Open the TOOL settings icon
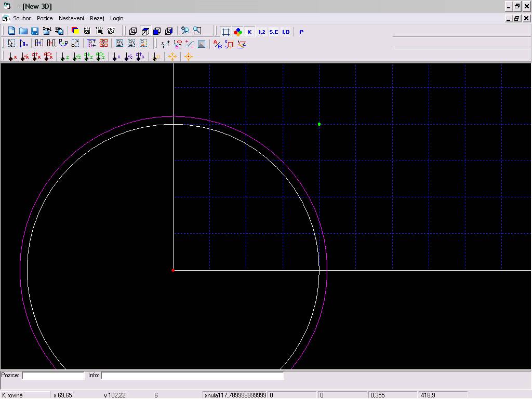Image resolution: width=532 pixels, height=399 pixels. (x=99, y=31)
